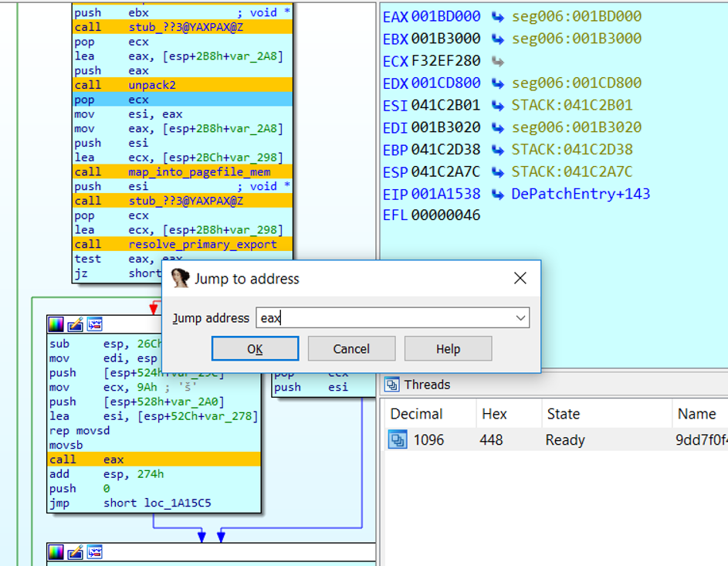Viewport: 728px width, 566px height.
Task: Open node color picker on bottom graph block
Action: 56,552
